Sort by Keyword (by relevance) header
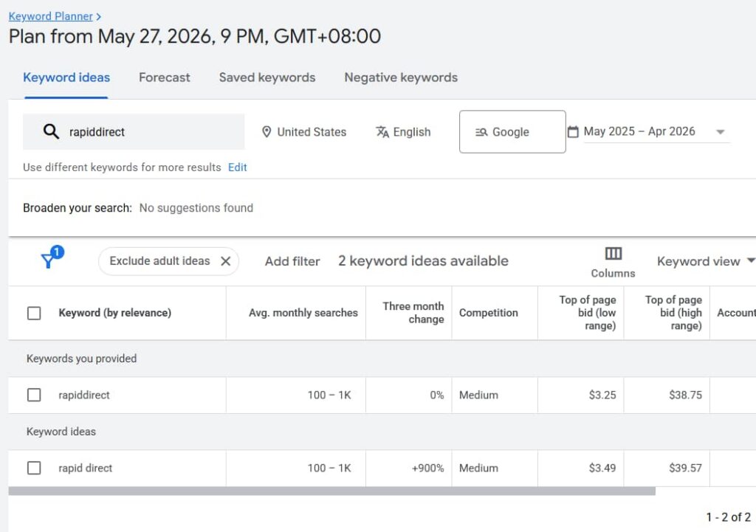The image size is (756, 532). pyautogui.click(x=114, y=313)
